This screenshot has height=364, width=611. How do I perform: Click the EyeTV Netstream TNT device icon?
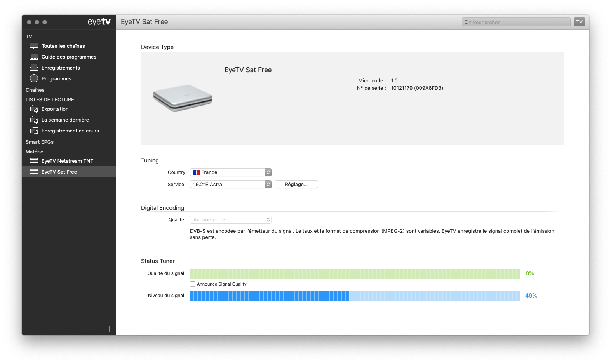34,161
